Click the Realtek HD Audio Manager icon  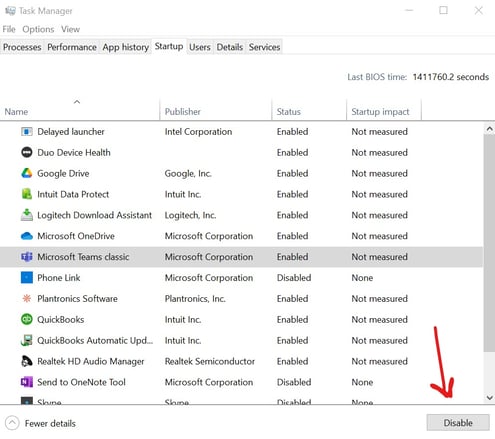(27, 361)
